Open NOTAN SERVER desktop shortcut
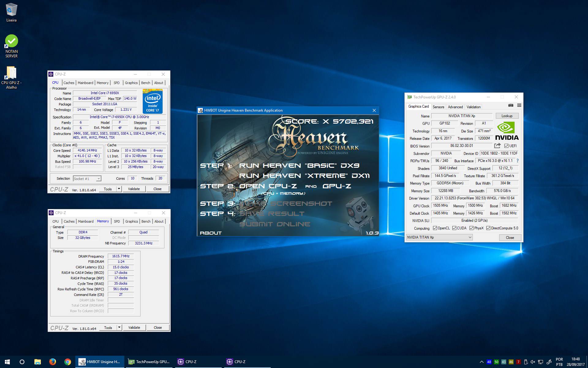Viewport: 588px width, 368px height. point(11,46)
